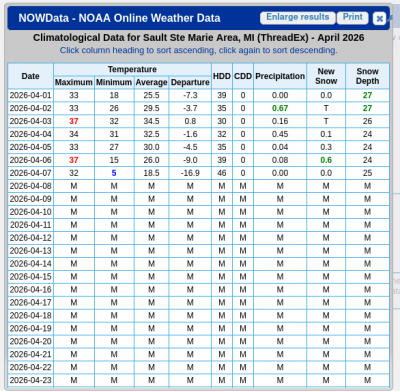Select the date cell 2026-04-01
This screenshot has width=400, height=392.
tap(30, 95)
